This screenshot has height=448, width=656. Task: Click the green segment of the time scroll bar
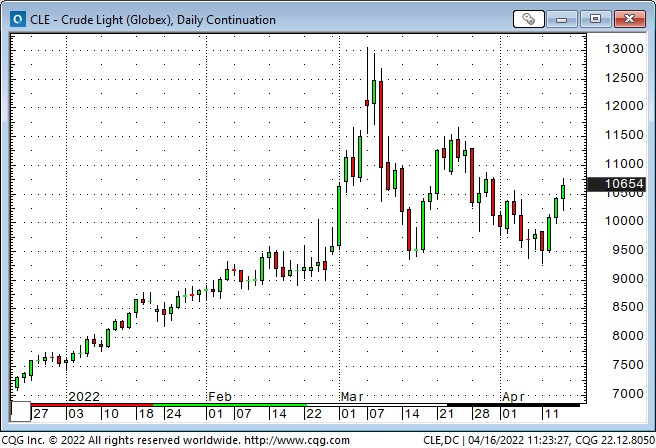(x=230, y=405)
